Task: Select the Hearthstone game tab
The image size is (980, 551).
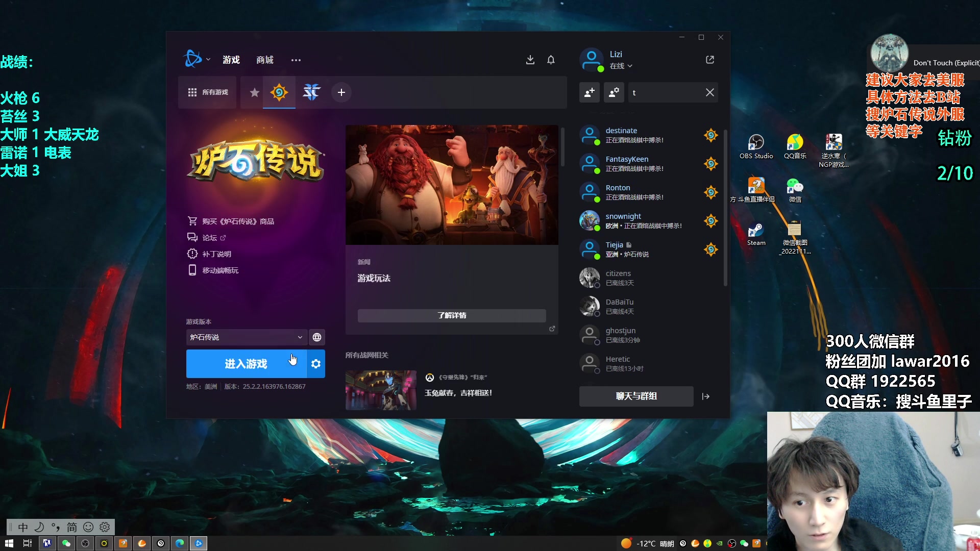Action: [279, 92]
